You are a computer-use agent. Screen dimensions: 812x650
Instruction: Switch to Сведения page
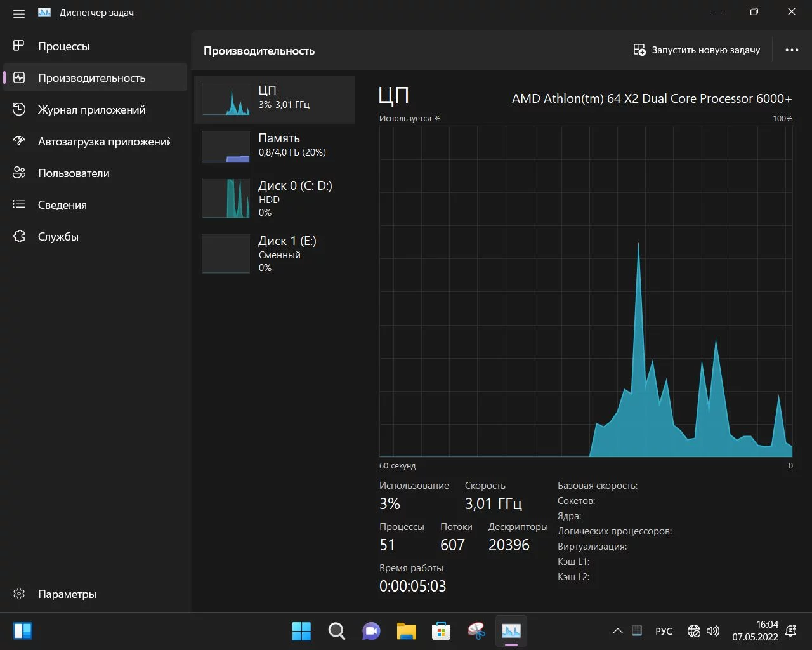[95, 204]
